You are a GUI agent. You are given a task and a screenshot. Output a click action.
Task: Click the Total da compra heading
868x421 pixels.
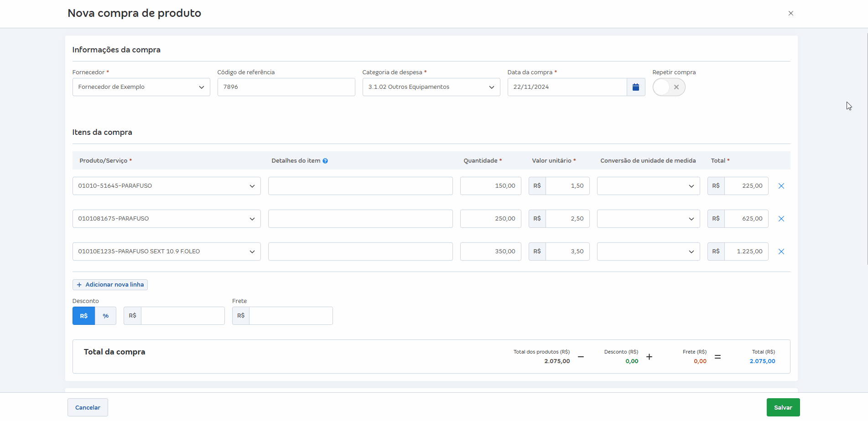(x=114, y=352)
